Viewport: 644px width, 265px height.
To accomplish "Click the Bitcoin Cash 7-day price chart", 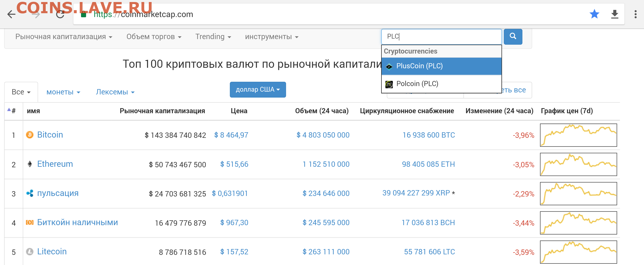I will 578,223.
